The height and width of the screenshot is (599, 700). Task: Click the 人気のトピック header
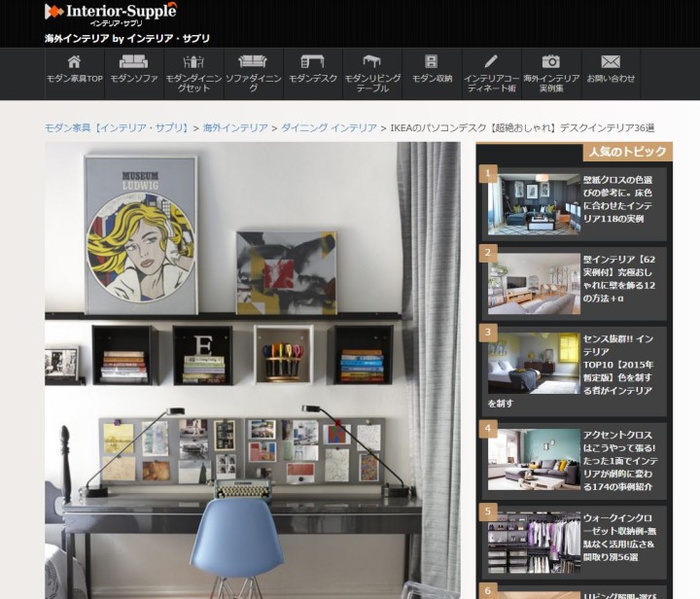(x=627, y=152)
